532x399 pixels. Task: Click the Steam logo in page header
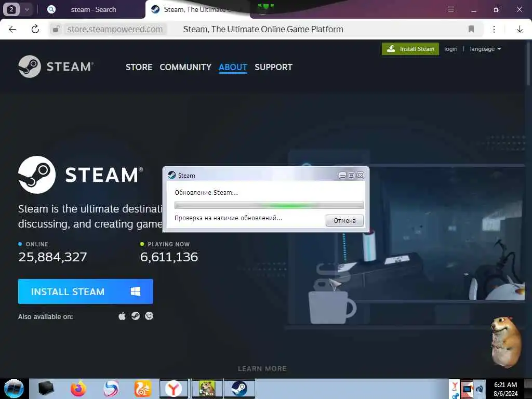coord(56,66)
